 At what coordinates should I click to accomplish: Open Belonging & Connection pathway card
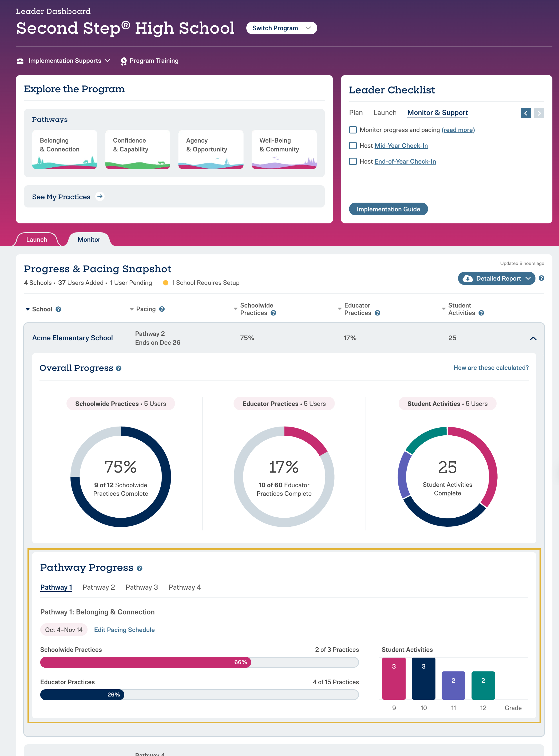[65, 149]
